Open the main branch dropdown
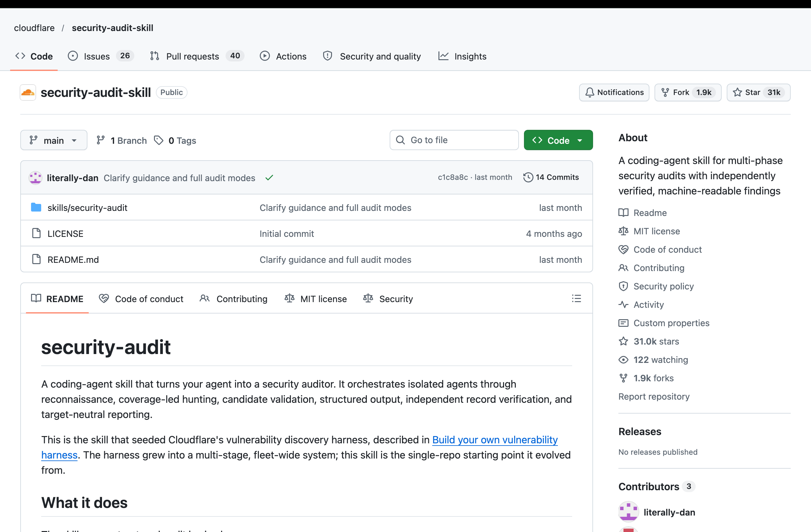 (x=54, y=140)
